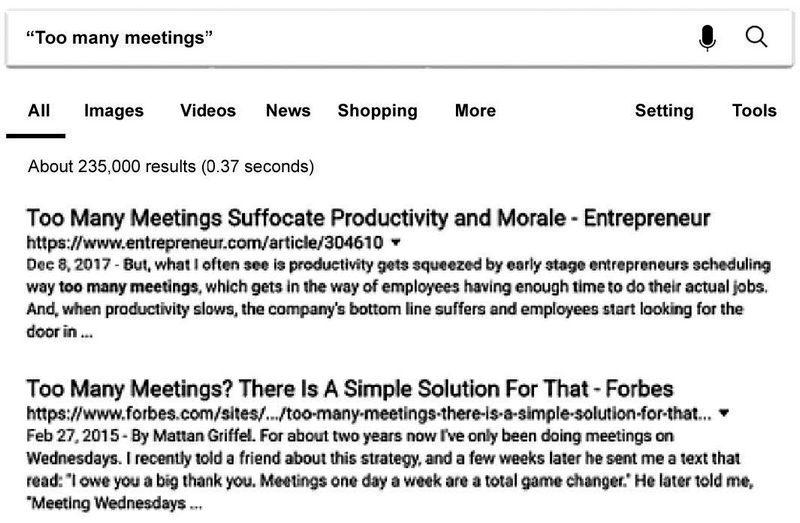Expand the More menu
Image resolution: width=800 pixels, height=523 pixels.
[475, 111]
